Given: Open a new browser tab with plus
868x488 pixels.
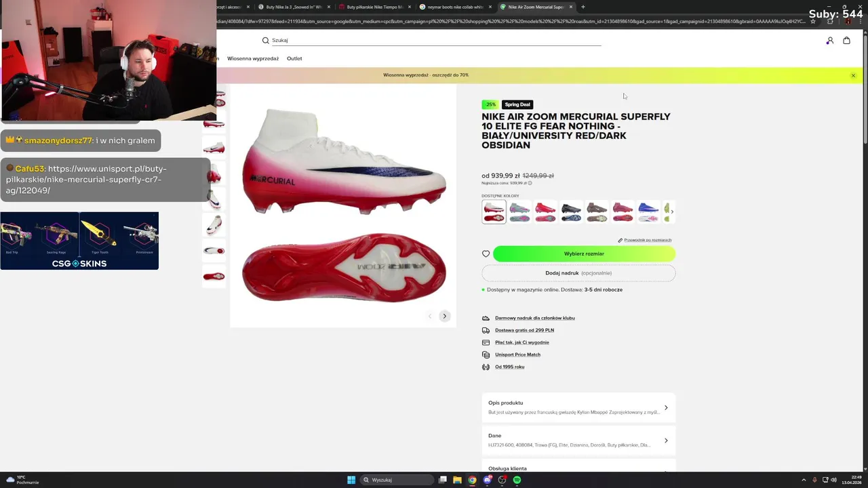Looking at the screenshot, I should [583, 7].
